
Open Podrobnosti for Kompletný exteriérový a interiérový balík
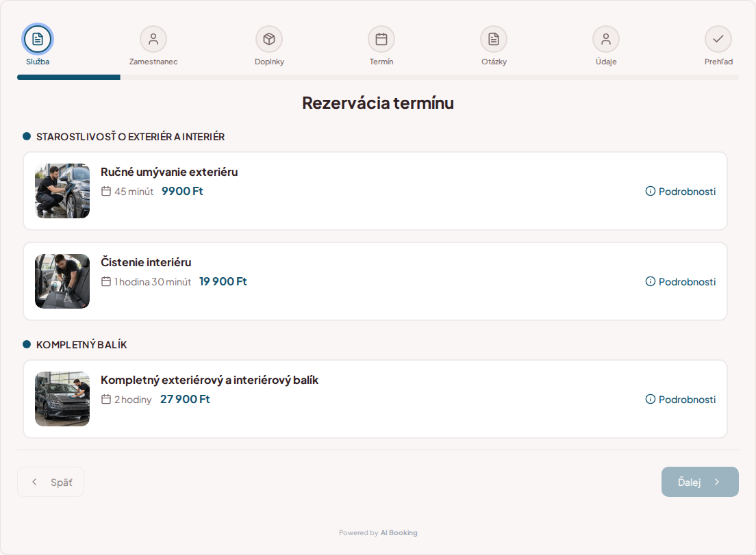(680, 399)
